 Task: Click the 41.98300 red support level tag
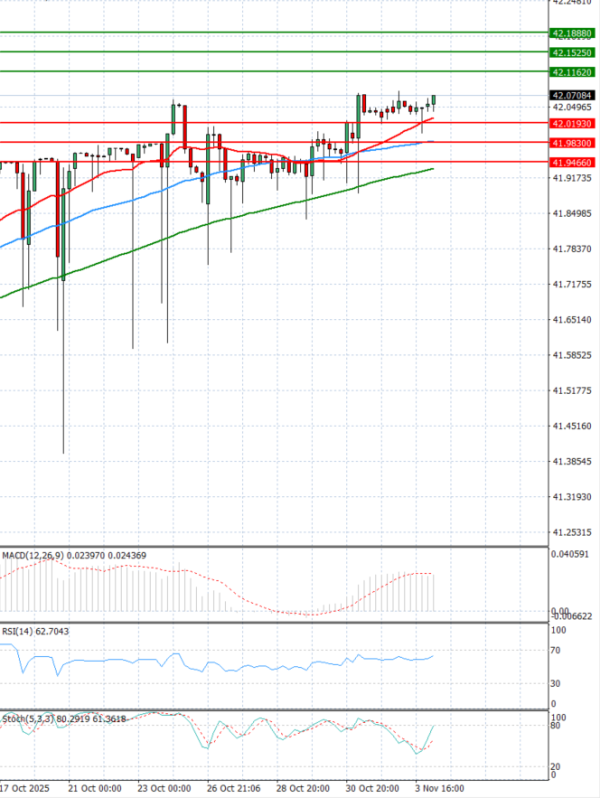tap(572, 143)
